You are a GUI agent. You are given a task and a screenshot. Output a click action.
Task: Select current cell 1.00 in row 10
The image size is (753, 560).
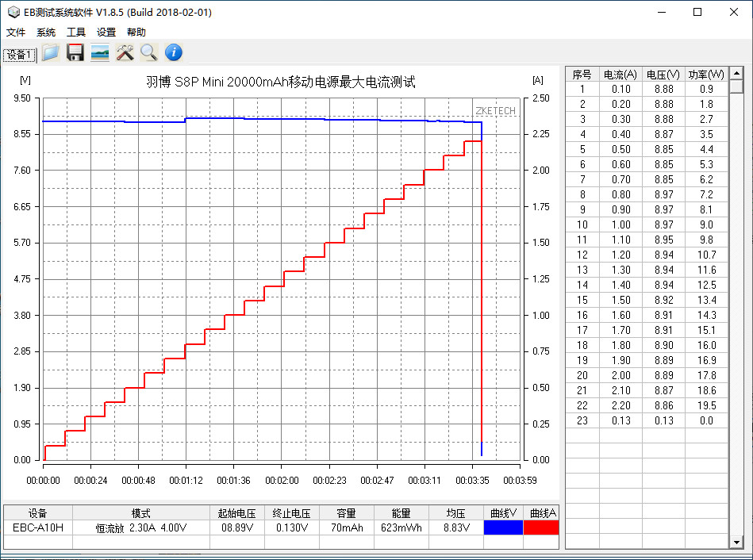[x=620, y=224]
